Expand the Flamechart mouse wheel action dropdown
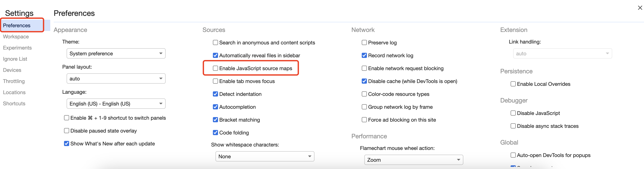 413,160
